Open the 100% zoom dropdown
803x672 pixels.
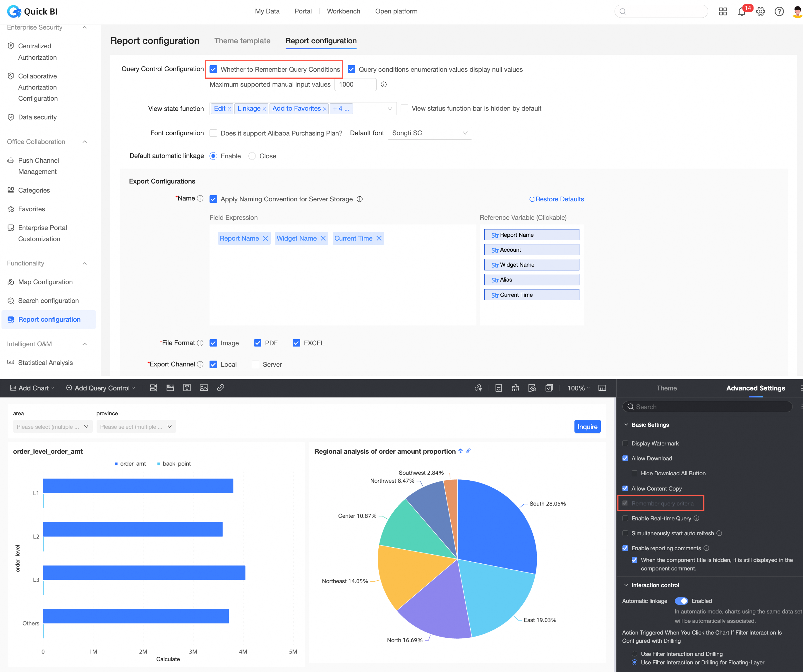click(578, 388)
